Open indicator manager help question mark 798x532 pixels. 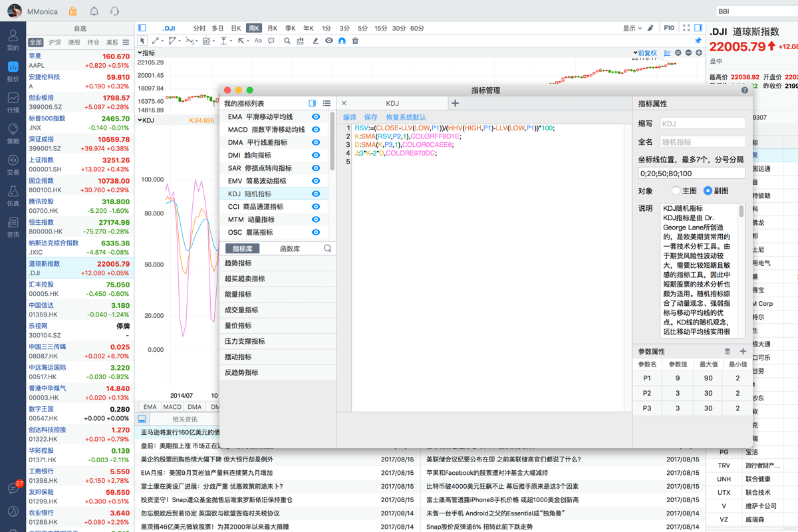(x=744, y=90)
